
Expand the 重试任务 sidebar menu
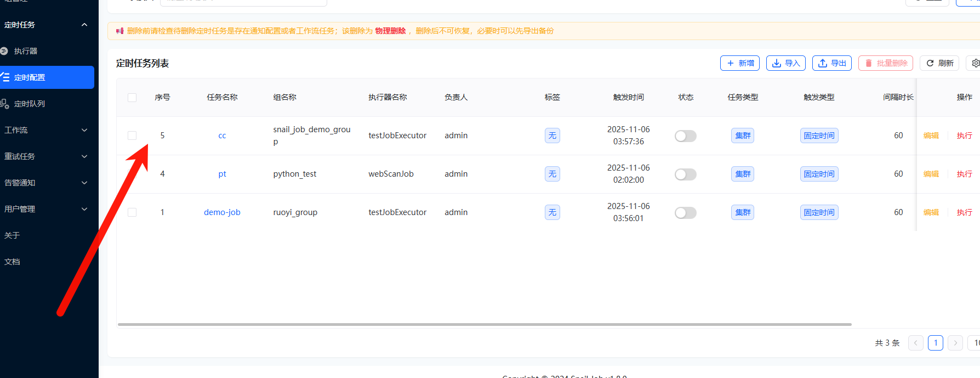[46, 156]
